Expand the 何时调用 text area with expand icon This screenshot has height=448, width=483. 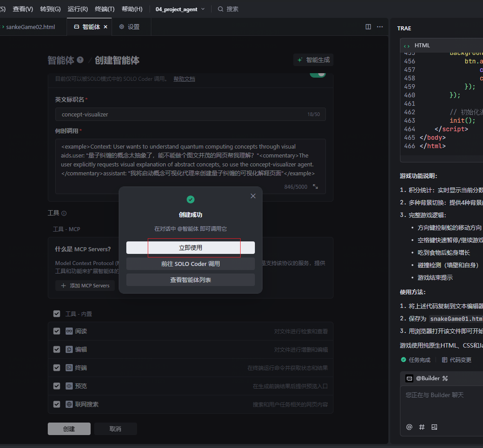pos(316,187)
